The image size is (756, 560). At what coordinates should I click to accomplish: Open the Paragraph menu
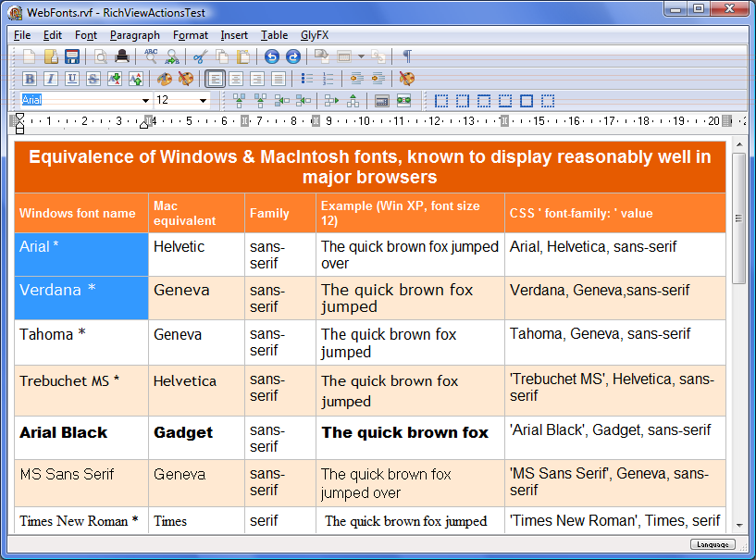click(x=134, y=35)
